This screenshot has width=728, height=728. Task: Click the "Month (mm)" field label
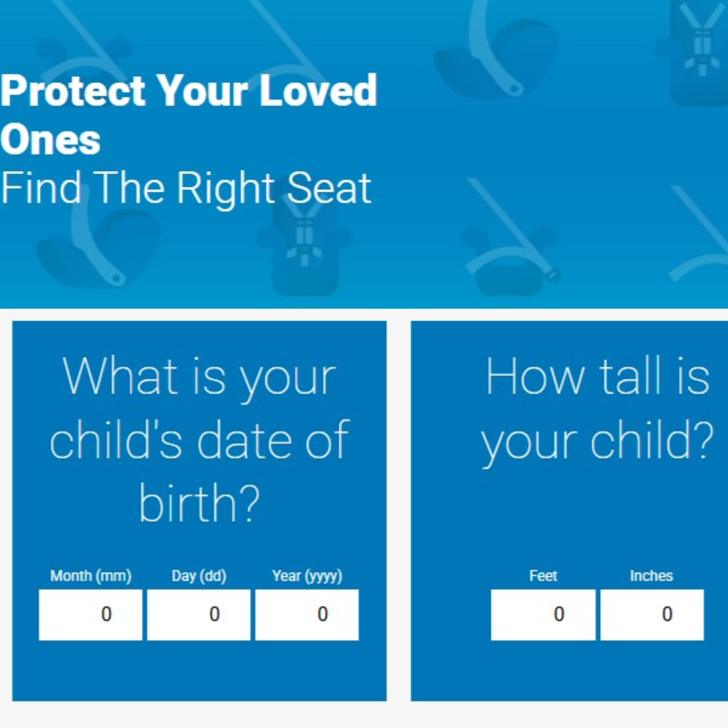pos(91,576)
